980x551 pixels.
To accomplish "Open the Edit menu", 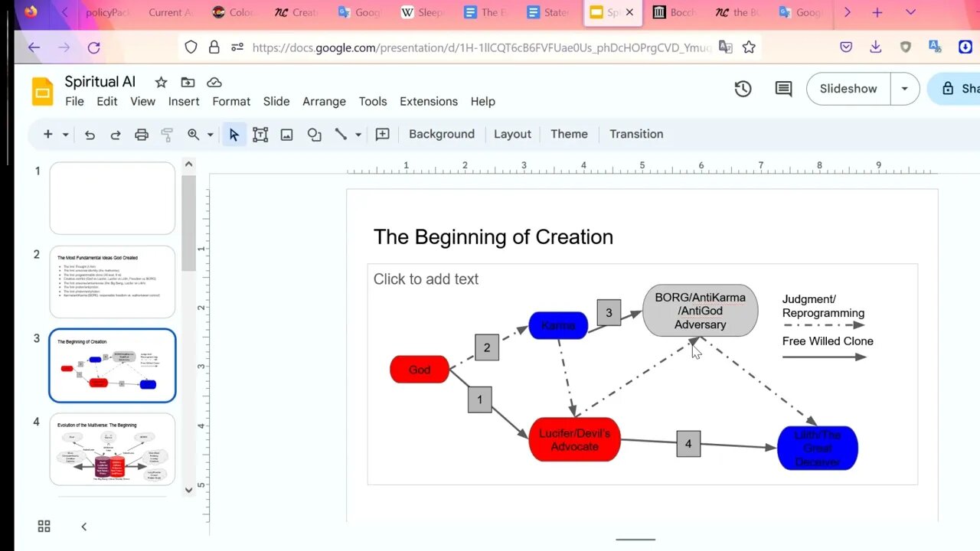I will [x=106, y=101].
